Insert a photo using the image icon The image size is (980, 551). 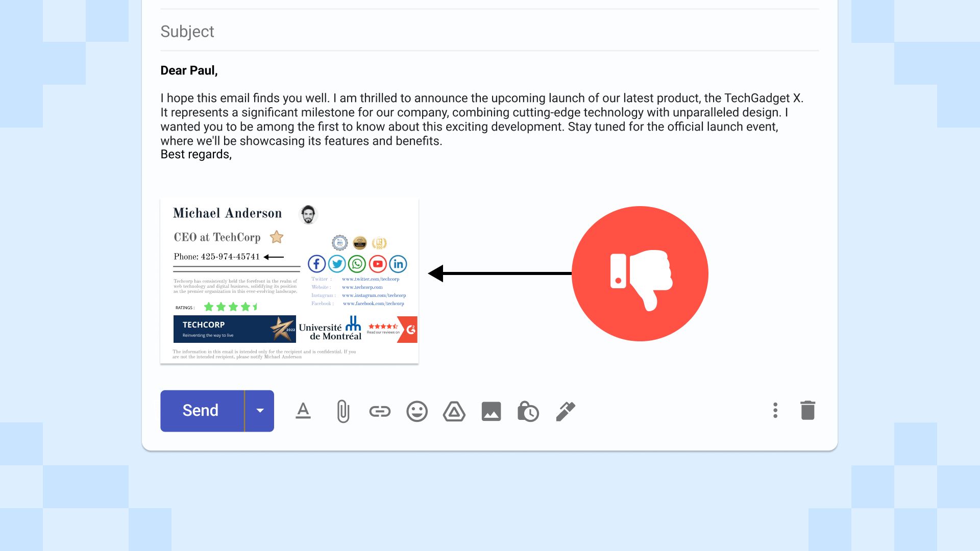(x=491, y=411)
